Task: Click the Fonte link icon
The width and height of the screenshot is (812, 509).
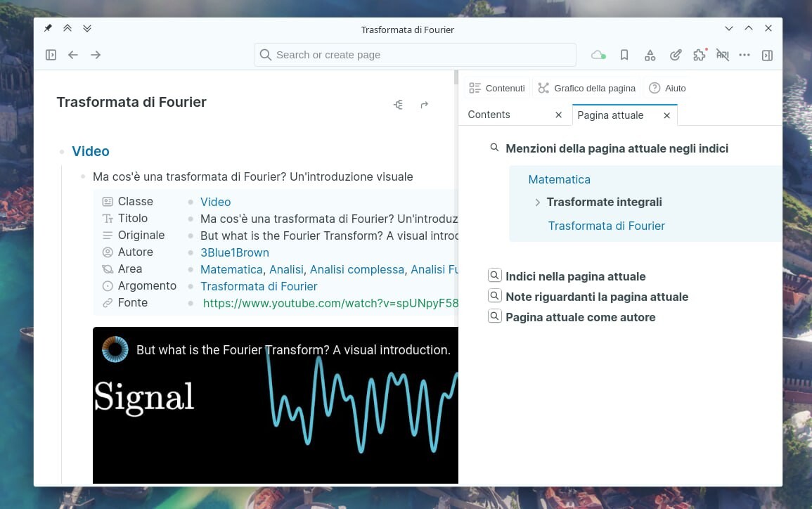Action: tap(108, 303)
